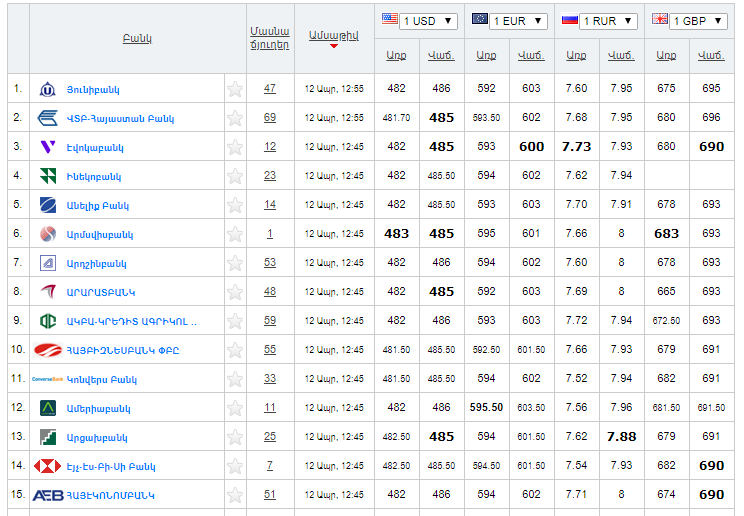This screenshot has width=744, height=516.
Task: Sort by the Ամսաթիվ column header
Action: coord(334,36)
